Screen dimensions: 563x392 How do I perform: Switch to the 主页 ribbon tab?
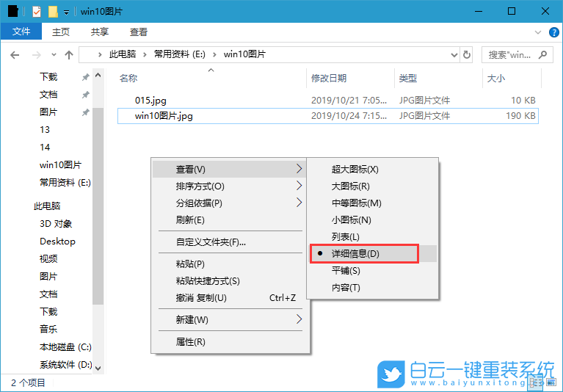[61, 32]
